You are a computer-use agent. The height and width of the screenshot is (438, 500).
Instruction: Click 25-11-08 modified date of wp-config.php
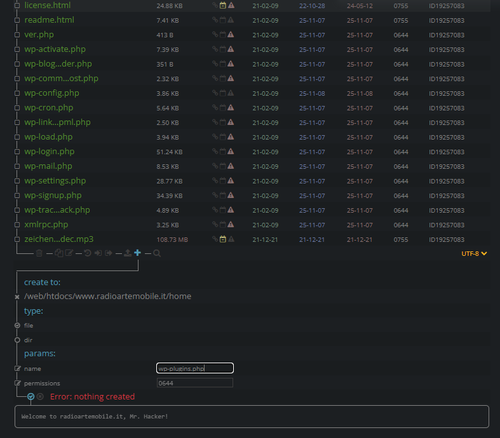point(312,94)
